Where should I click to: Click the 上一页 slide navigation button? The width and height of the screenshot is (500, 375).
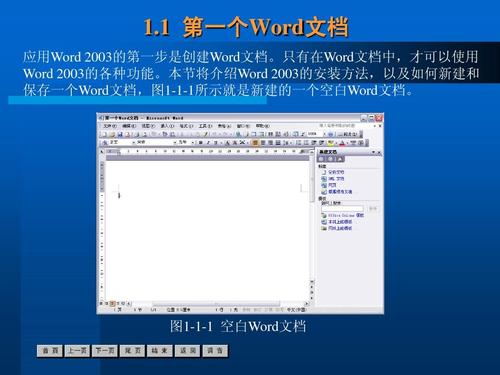pyautogui.click(x=77, y=351)
